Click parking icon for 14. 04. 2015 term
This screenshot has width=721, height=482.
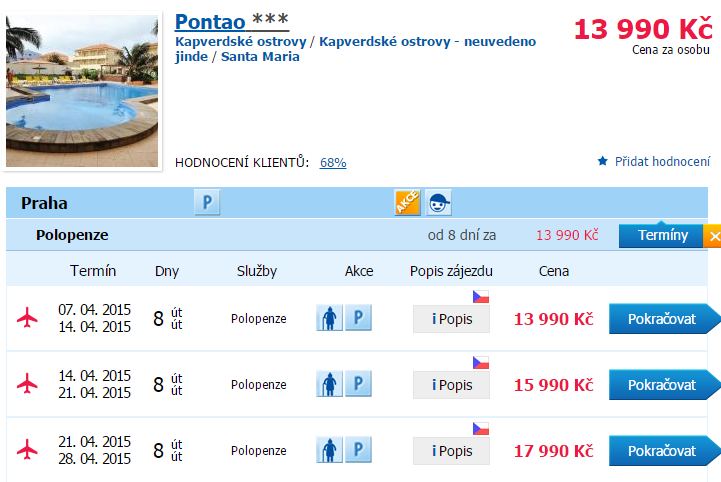point(358,384)
